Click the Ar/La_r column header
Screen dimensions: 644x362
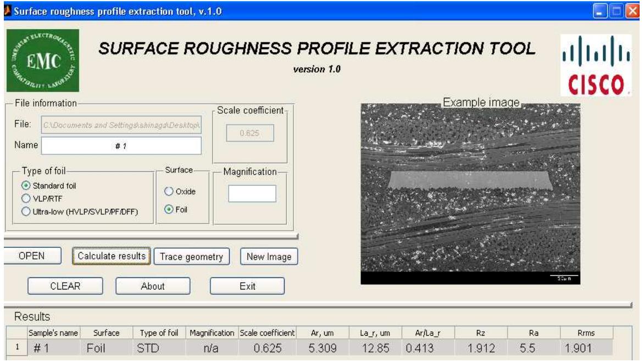click(428, 333)
